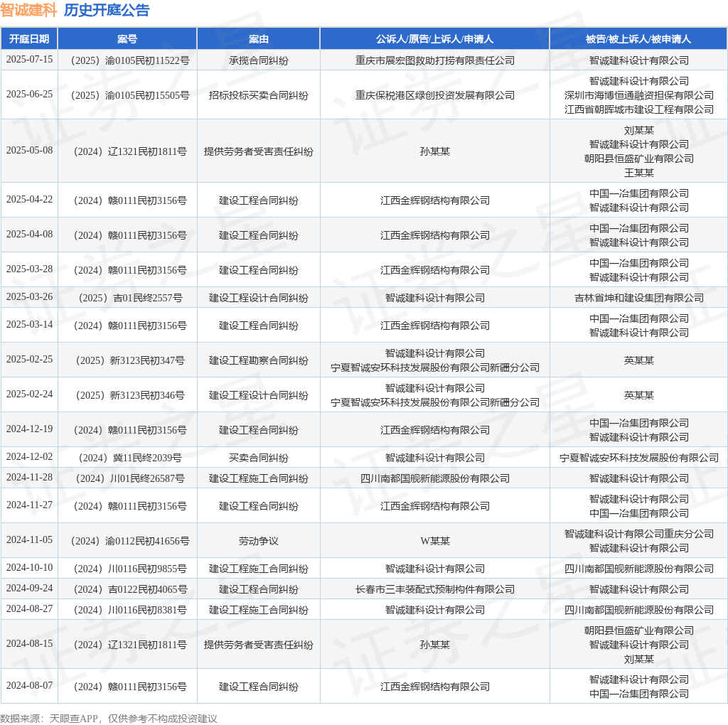Image resolution: width=728 pixels, height=725 pixels.
Task: Click defendant 深圳市海博恒通融资担保有限公司
Action: [x=639, y=95]
